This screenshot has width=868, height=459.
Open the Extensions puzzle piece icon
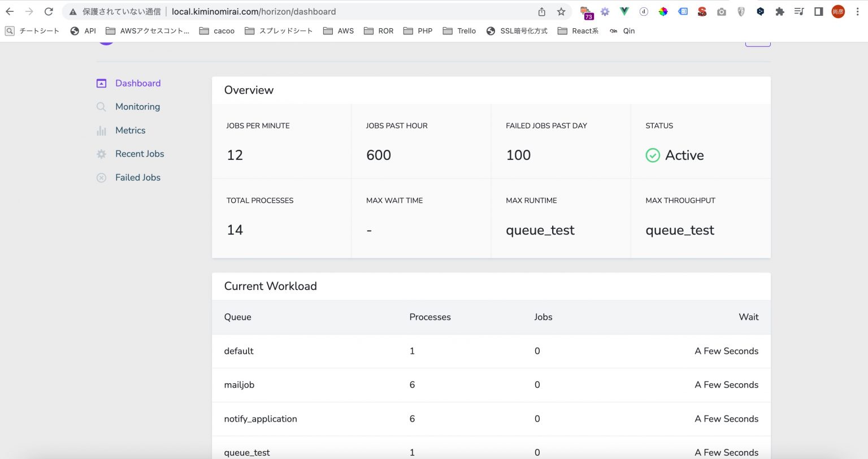coord(780,11)
